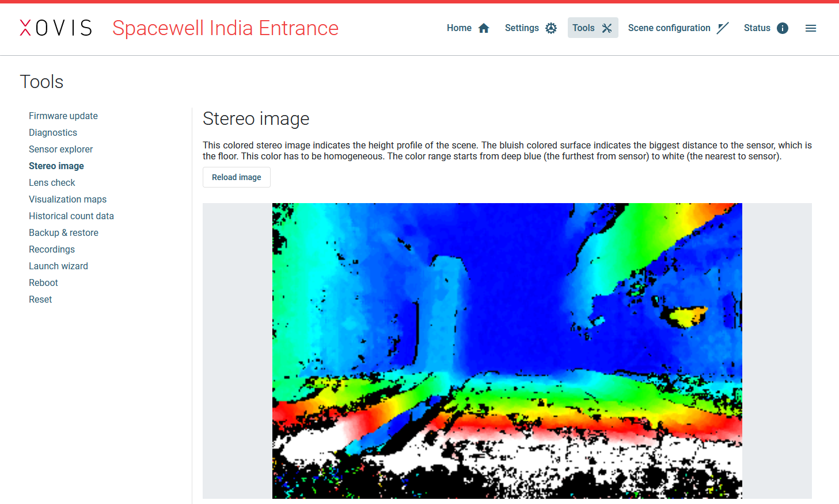The image size is (839, 504).
Task: Click the Tools crossed-wrench icon
Action: (607, 28)
